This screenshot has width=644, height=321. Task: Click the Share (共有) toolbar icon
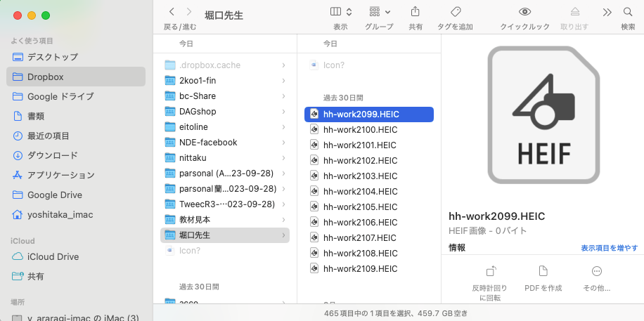point(416,11)
